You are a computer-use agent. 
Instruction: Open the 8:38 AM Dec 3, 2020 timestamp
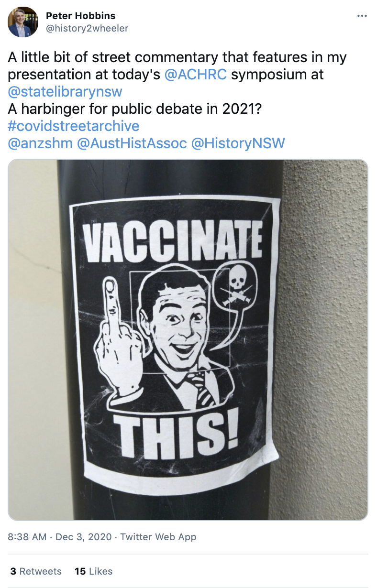60,537
